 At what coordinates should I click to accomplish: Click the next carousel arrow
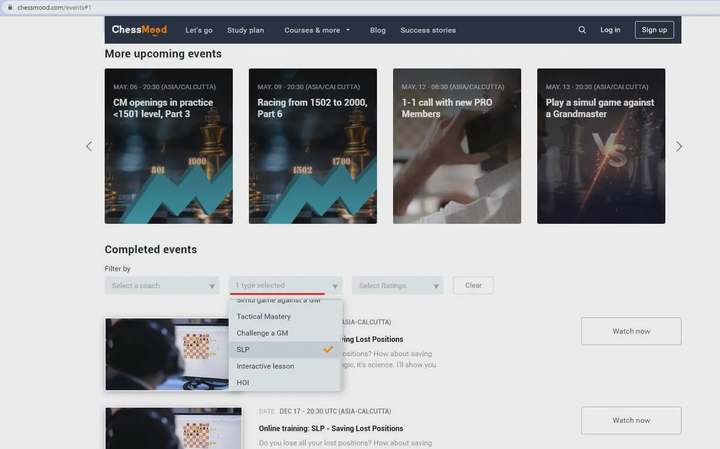[x=679, y=146]
